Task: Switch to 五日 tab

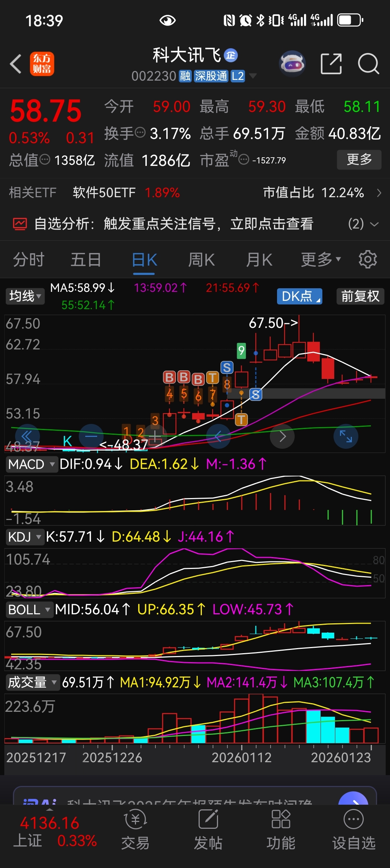Action: coord(86,259)
